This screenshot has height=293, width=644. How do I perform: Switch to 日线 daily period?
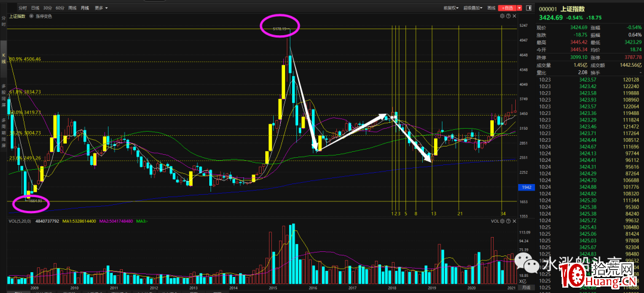point(35,8)
